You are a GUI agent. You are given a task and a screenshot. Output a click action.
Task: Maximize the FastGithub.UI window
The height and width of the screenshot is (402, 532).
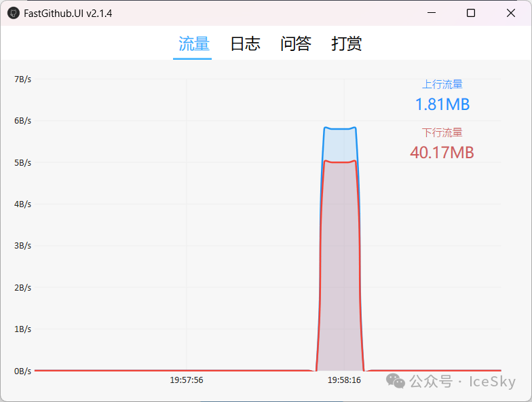pos(471,13)
